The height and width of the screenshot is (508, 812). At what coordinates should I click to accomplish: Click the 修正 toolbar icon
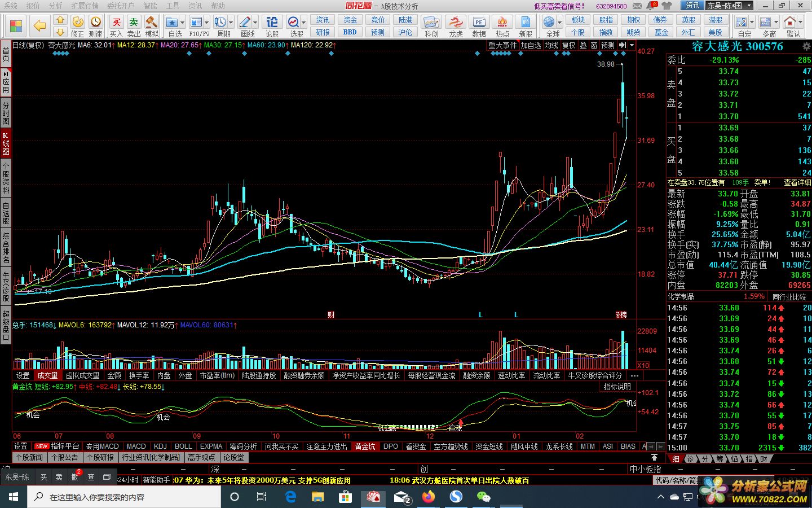(77, 26)
